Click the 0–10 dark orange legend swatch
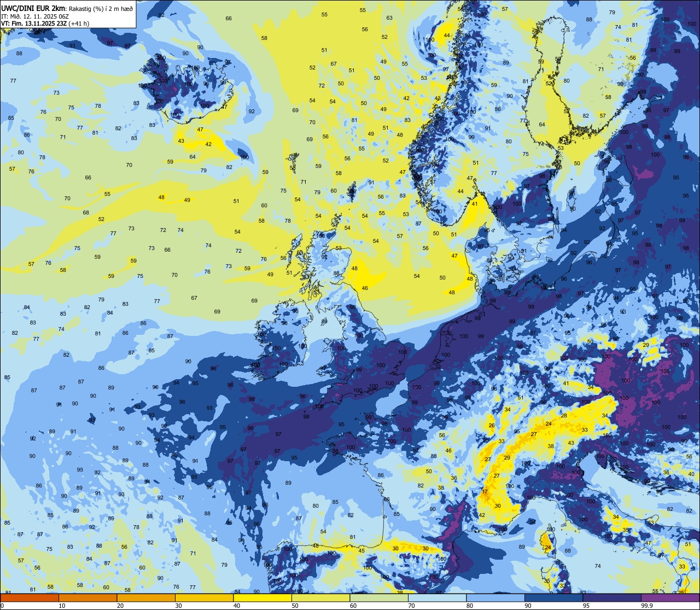Image resolution: width=700 pixels, height=610 pixels. coord(30,597)
